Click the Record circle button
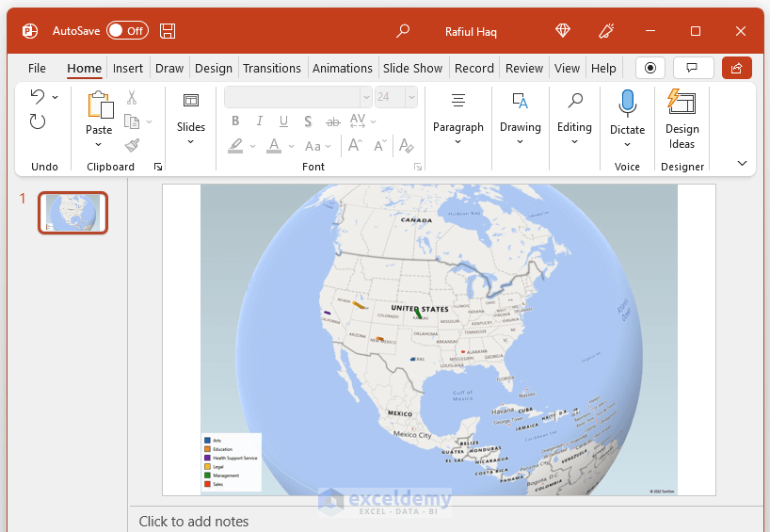This screenshot has width=770, height=532. [x=650, y=68]
